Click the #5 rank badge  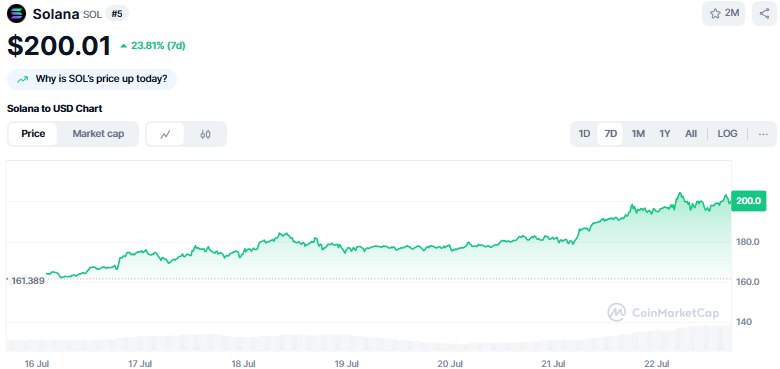click(x=117, y=14)
